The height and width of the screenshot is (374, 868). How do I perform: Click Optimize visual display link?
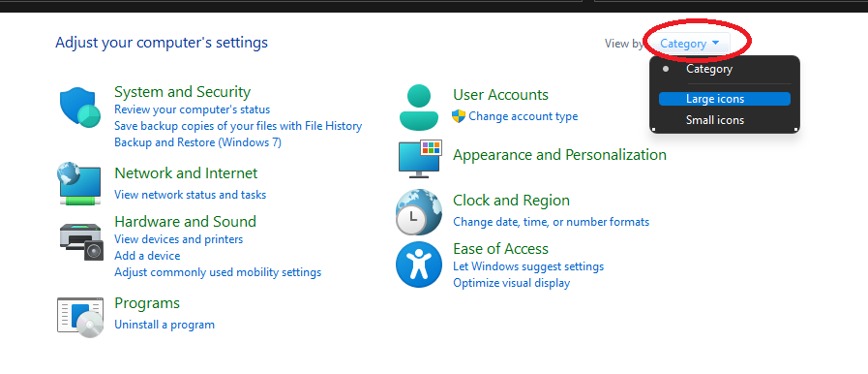(511, 283)
